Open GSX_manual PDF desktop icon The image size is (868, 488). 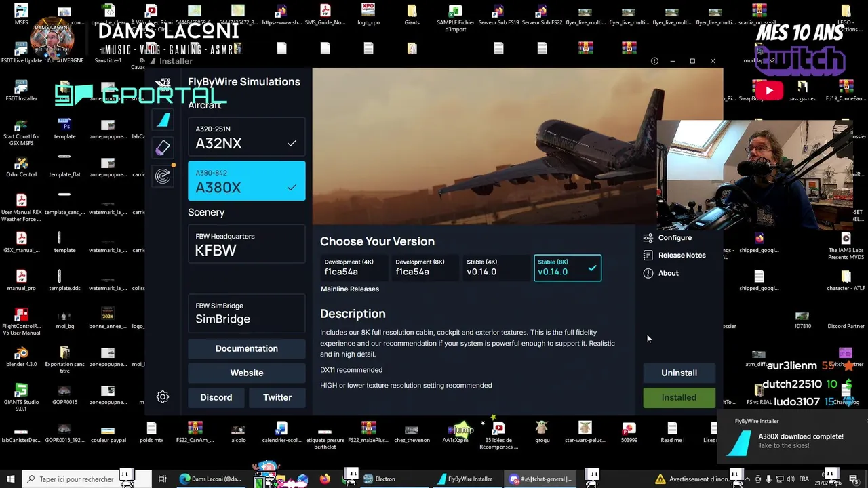coord(21,243)
